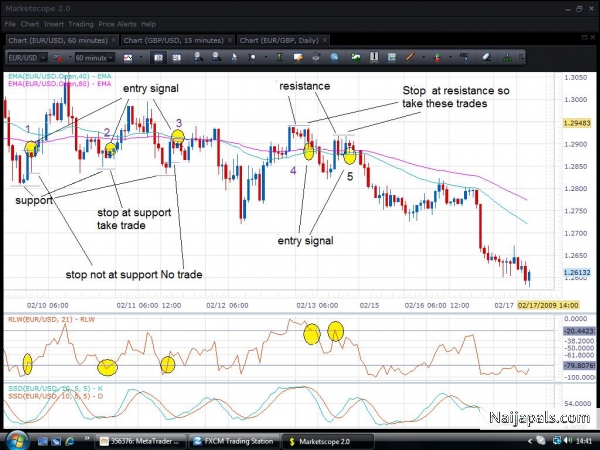Expand arrow beside red-green marker icon
This screenshot has width=600, height=450.
pyautogui.click(x=450, y=58)
